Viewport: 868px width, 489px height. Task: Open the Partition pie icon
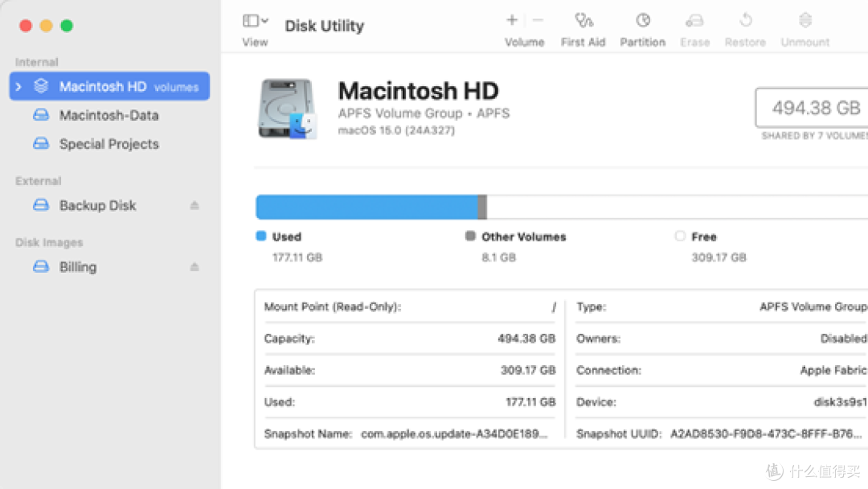(x=643, y=20)
